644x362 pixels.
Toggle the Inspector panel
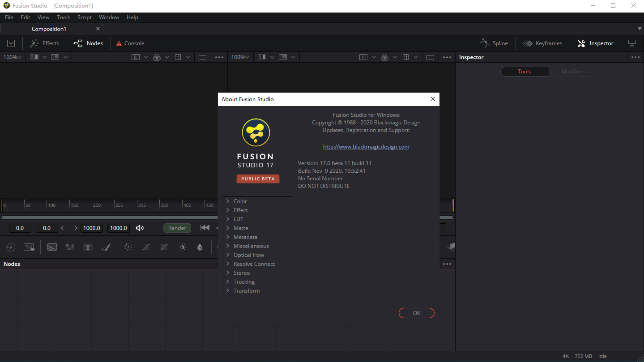tap(595, 43)
